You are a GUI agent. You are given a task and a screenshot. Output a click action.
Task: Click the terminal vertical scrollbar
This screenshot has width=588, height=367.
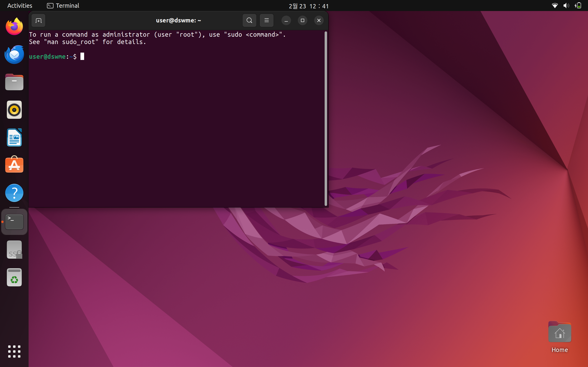point(326,118)
